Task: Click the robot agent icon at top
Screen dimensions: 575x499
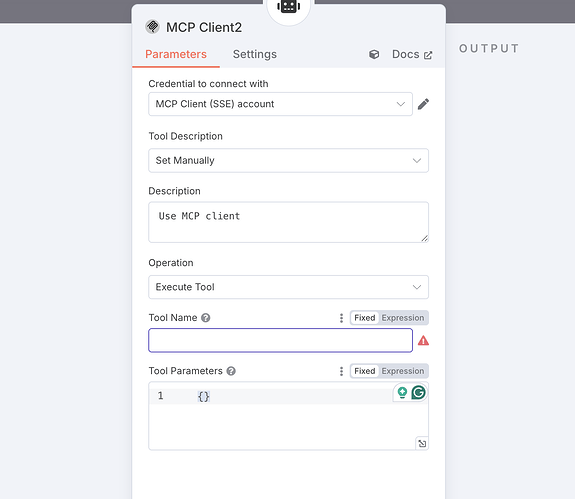Action: pos(289,6)
